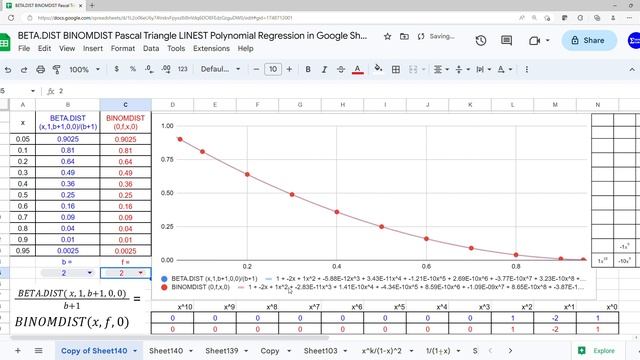Toggle italic formatting
This screenshot has width=640, height=360.
click(324, 69)
